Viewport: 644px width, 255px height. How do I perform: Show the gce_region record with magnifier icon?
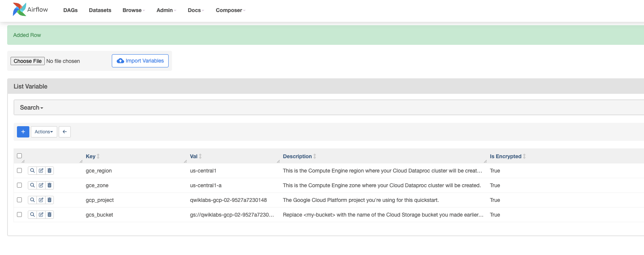pyautogui.click(x=32, y=171)
